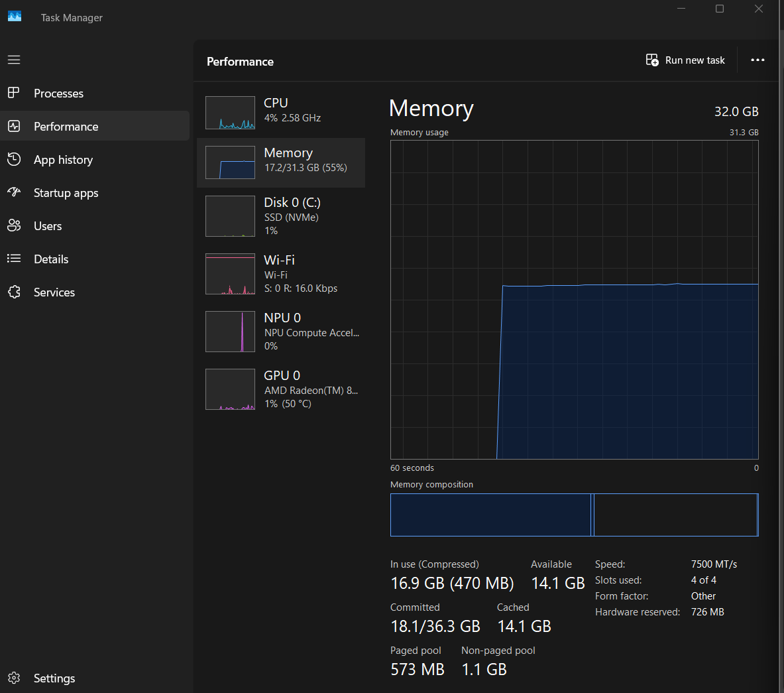The height and width of the screenshot is (693, 784).
Task: Click the Slots used value 4 of 4
Action: 704,580
